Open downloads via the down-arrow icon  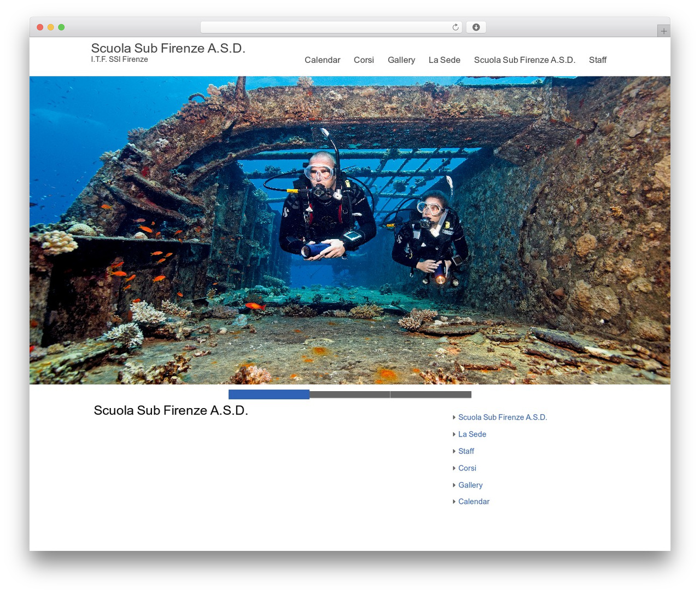tap(476, 27)
